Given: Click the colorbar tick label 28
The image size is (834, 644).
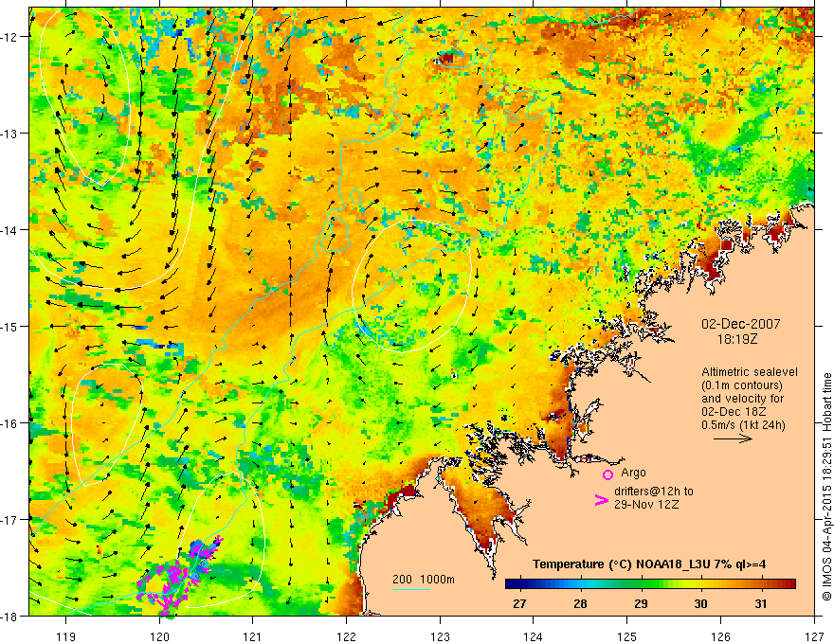Looking at the screenshot, I should pyautogui.click(x=580, y=603).
